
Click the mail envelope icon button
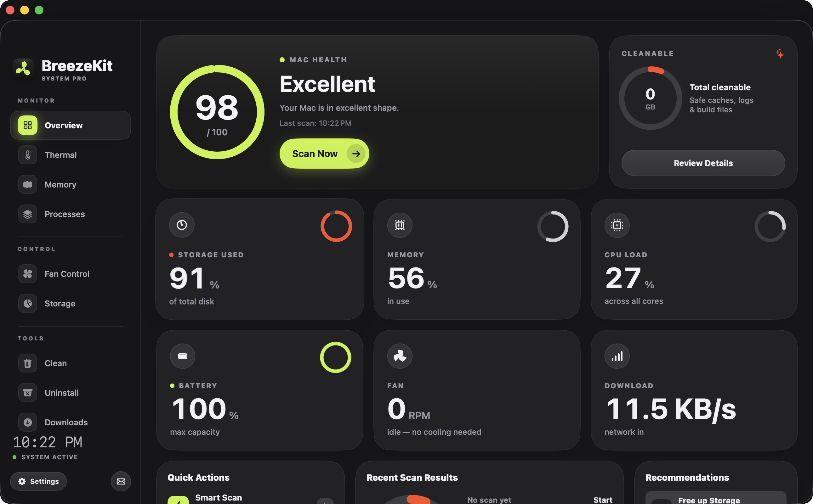coord(121,481)
